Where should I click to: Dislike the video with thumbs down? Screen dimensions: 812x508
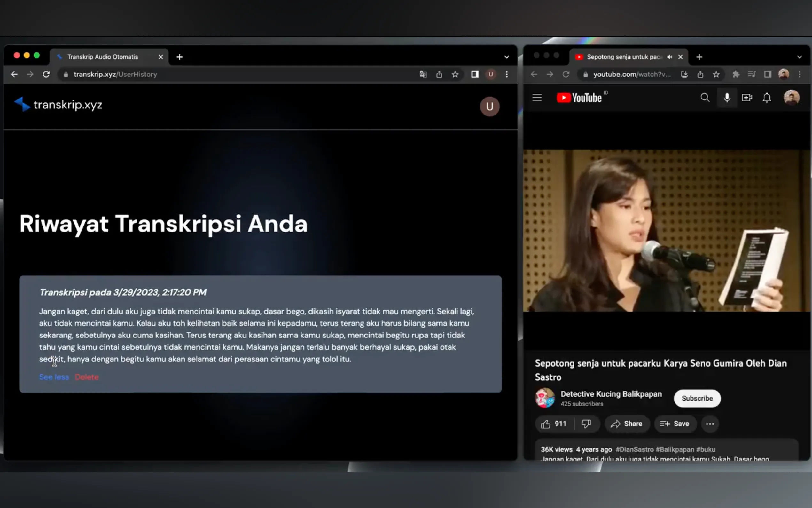[586, 424]
